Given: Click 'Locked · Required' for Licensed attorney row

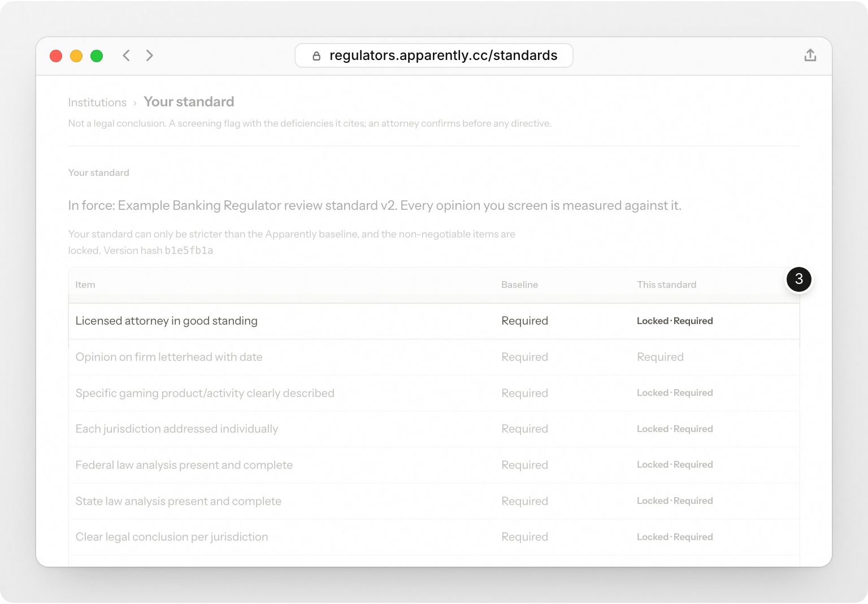Looking at the screenshot, I should coord(675,321).
